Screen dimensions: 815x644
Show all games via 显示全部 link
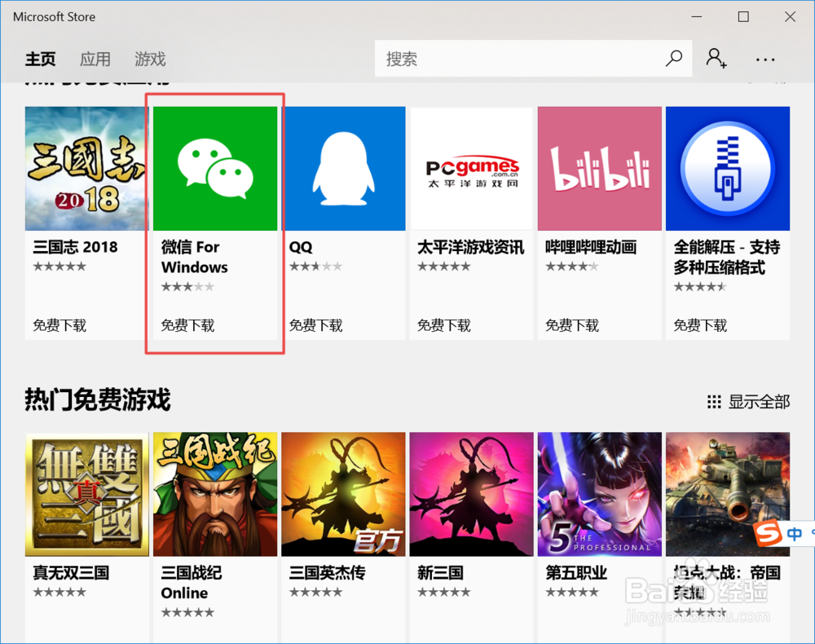click(x=759, y=402)
